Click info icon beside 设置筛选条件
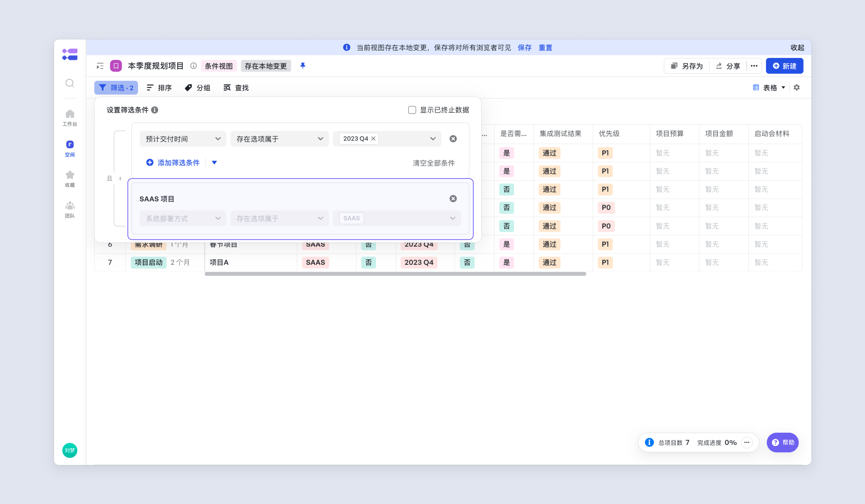 click(x=155, y=110)
